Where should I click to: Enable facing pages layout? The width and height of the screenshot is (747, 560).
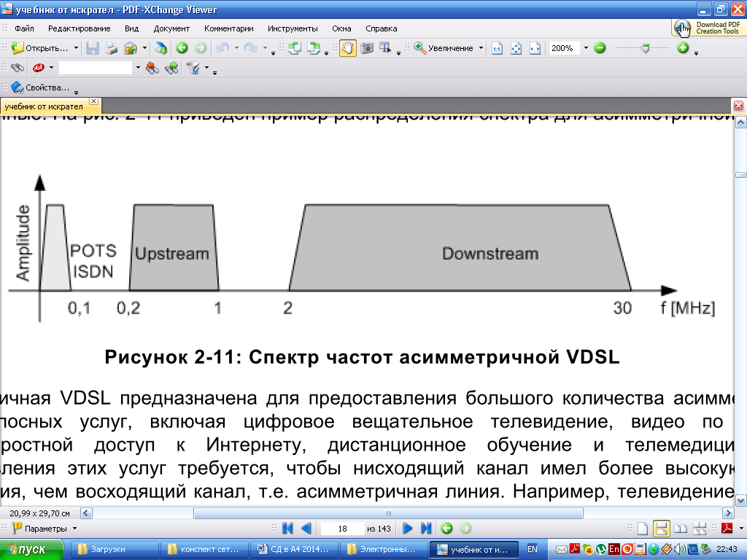[680, 528]
